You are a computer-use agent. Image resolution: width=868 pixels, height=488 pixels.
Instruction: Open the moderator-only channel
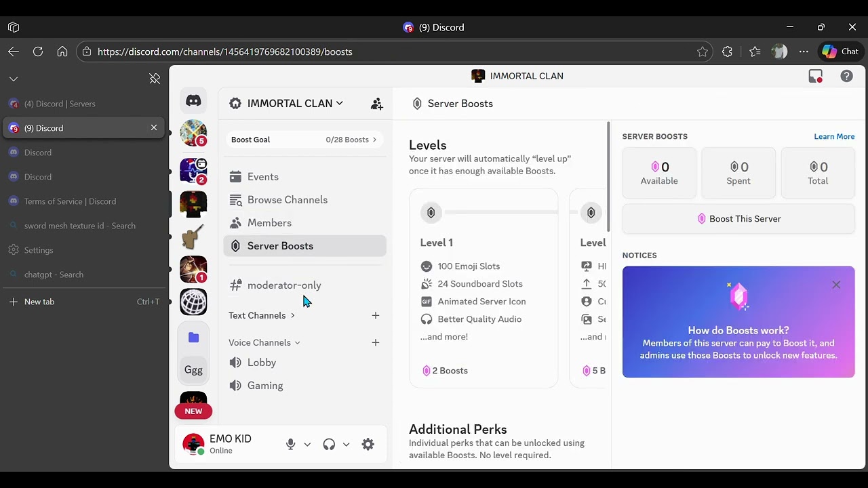[304, 285]
